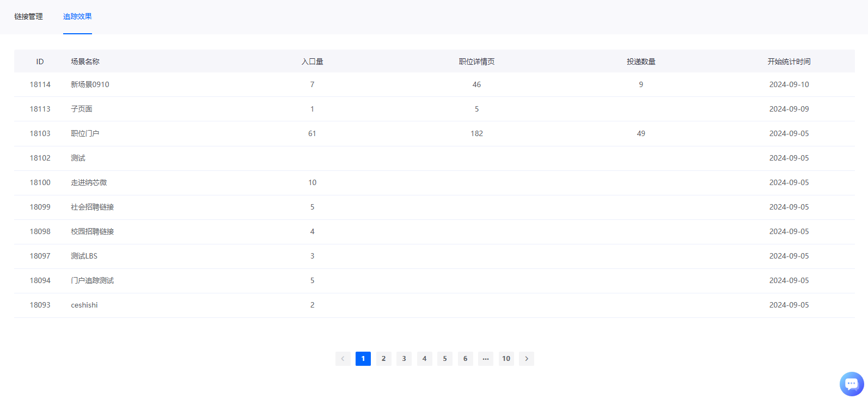Click the 职位门户 scene name
Image resolution: width=868 pixels, height=405 pixels.
click(x=85, y=133)
